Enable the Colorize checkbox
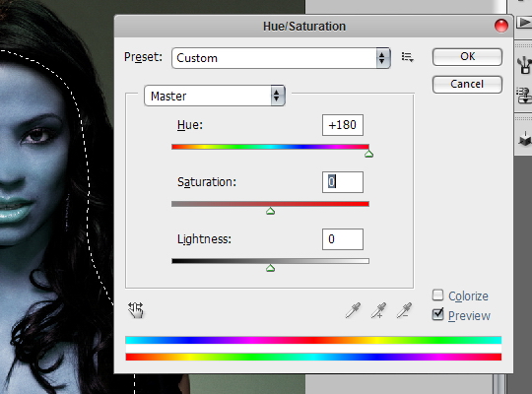532x394 pixels. 437,295
